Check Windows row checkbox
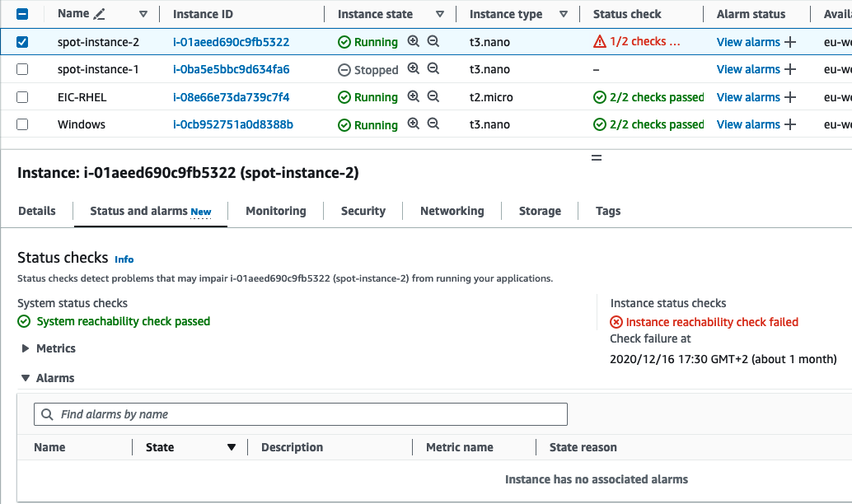The width and height of the screenshot is (852, 504). [22, 124]
